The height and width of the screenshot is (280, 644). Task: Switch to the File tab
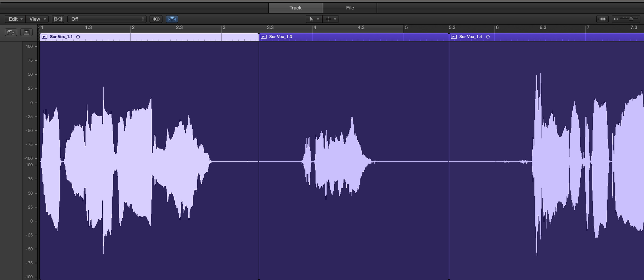(x=350, y=8)
